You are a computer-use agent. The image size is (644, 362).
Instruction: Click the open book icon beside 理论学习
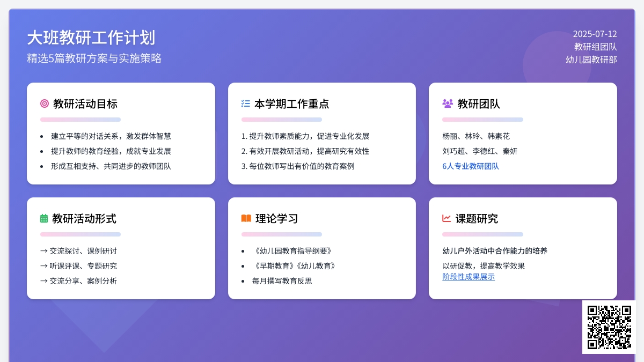click(x=246, y=218)
